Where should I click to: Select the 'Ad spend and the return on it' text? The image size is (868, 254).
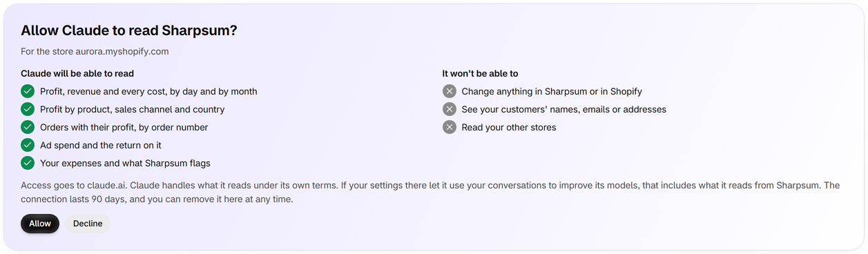101,145
